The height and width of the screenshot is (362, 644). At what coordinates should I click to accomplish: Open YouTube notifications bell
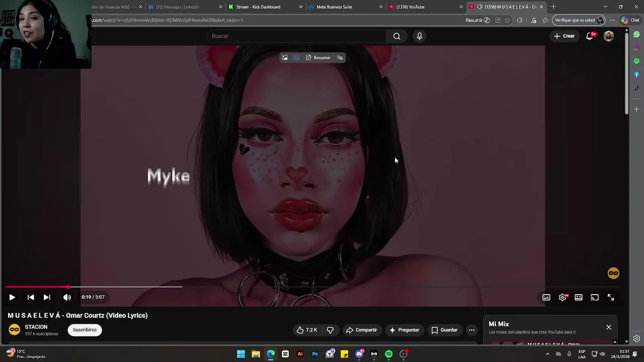[x=590, y=36]
